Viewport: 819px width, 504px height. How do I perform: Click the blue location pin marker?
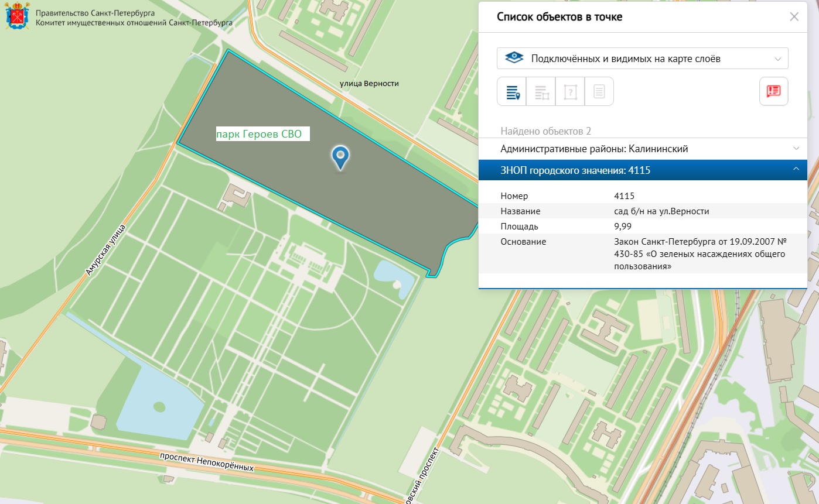click(x=340, y=157)
